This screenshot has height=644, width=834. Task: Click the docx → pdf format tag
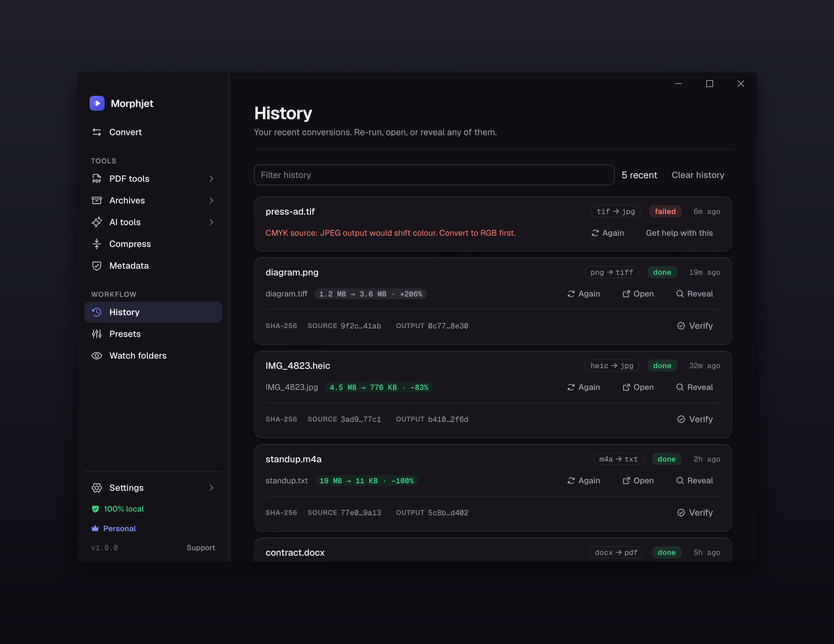[x=616, y=552]
